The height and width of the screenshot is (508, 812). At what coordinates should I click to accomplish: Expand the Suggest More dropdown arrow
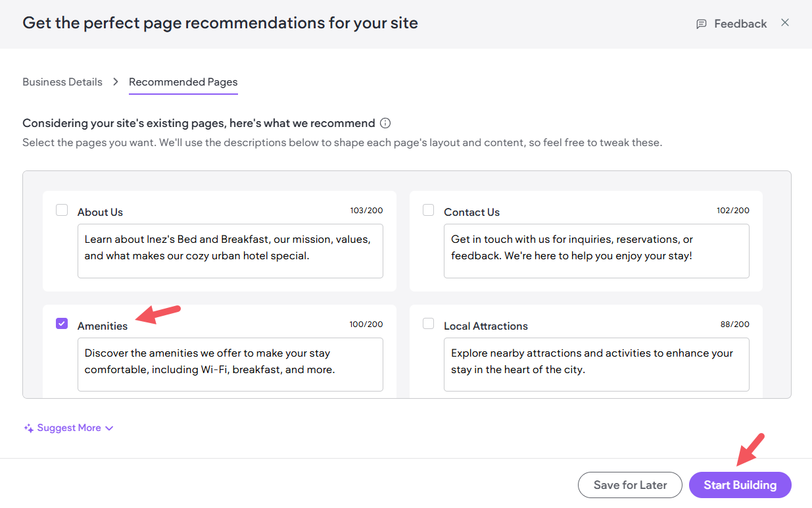(x=110, y=428)
